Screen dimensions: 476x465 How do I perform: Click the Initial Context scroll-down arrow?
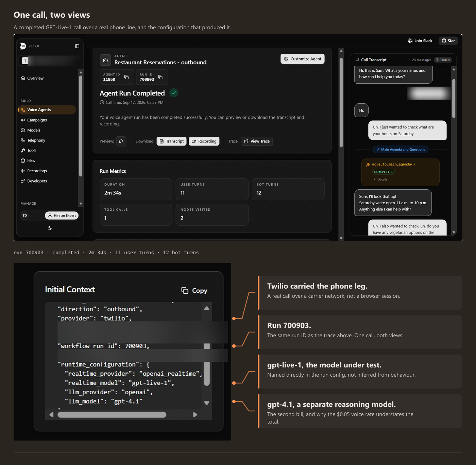[207, 403]
